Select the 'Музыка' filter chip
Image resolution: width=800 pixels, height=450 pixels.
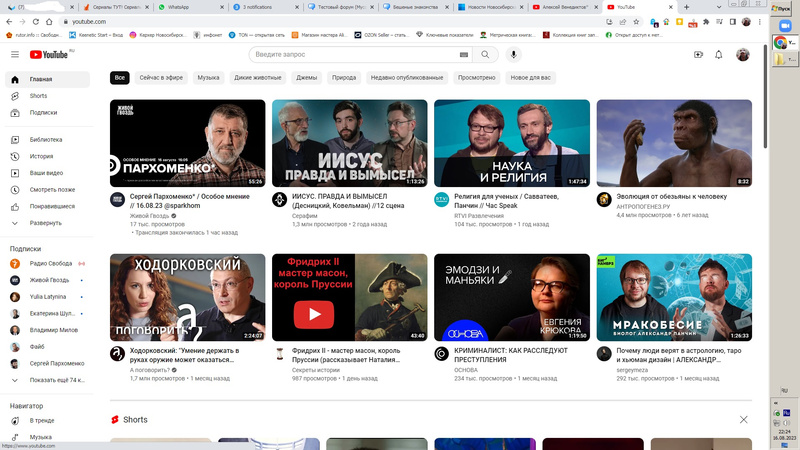[x=208, y=77]
